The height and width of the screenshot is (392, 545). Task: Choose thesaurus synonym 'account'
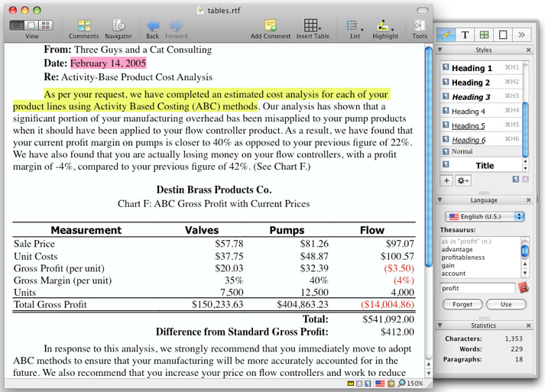click(453, 274)
